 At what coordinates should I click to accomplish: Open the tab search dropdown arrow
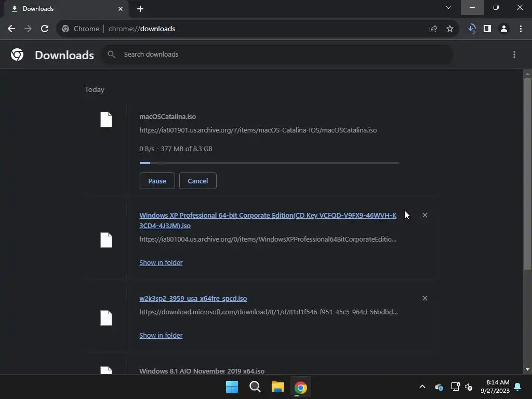(448, 7)
